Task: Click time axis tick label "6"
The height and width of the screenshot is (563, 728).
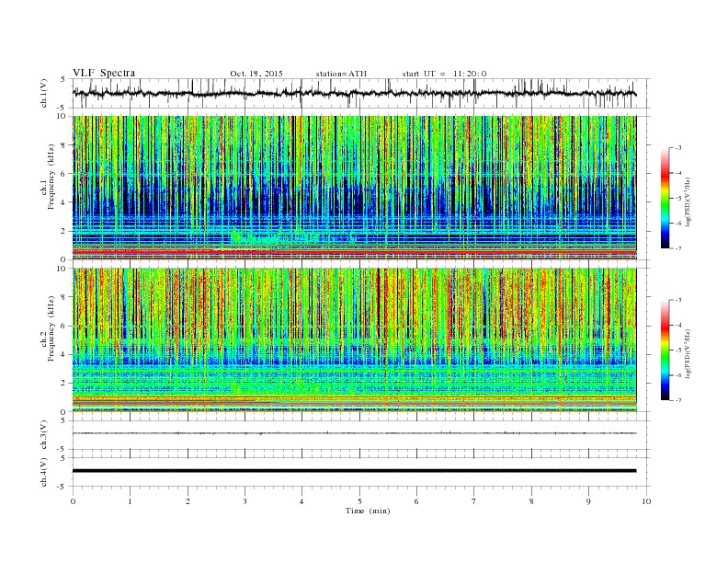Action: (416, 501)
